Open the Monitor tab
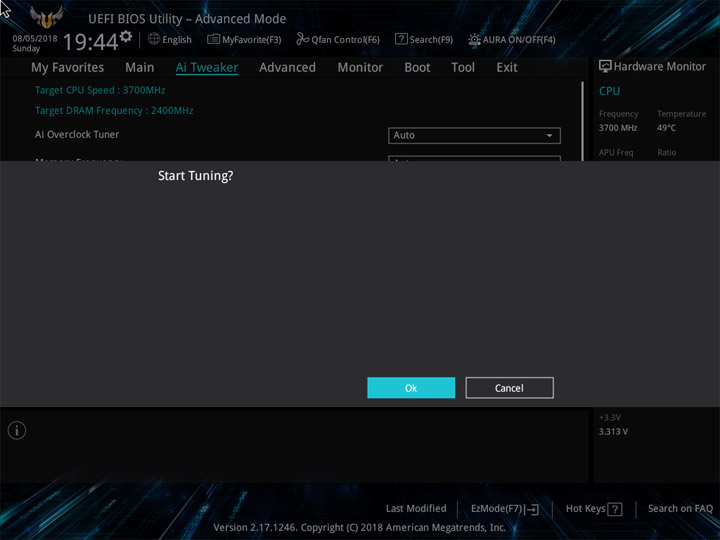The height and width of the screenshot is (540, 720). point(360,68)
